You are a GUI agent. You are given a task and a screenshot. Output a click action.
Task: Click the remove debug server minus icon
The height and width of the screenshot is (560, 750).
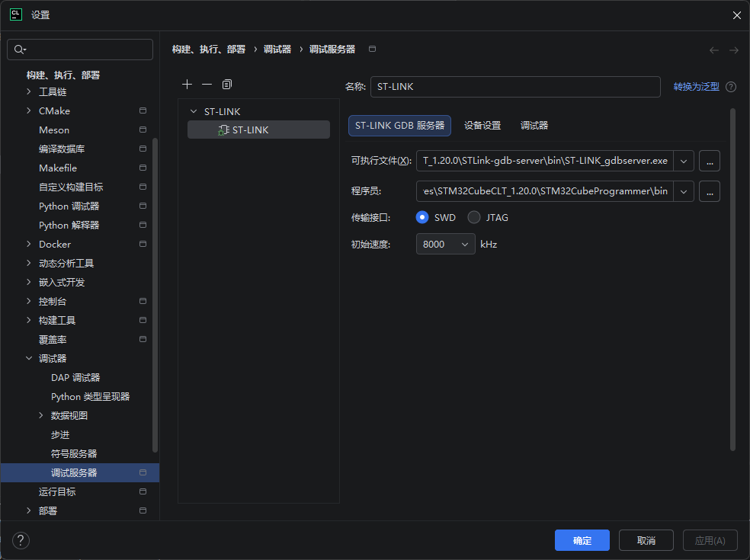pos(207,84)
